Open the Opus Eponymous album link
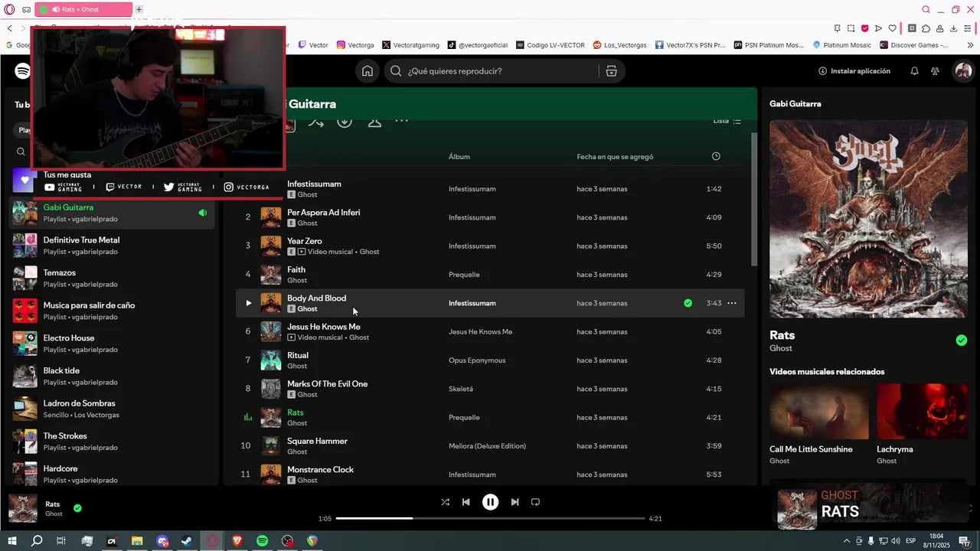Viewport: 980px width, 551px height. point(477,360)
